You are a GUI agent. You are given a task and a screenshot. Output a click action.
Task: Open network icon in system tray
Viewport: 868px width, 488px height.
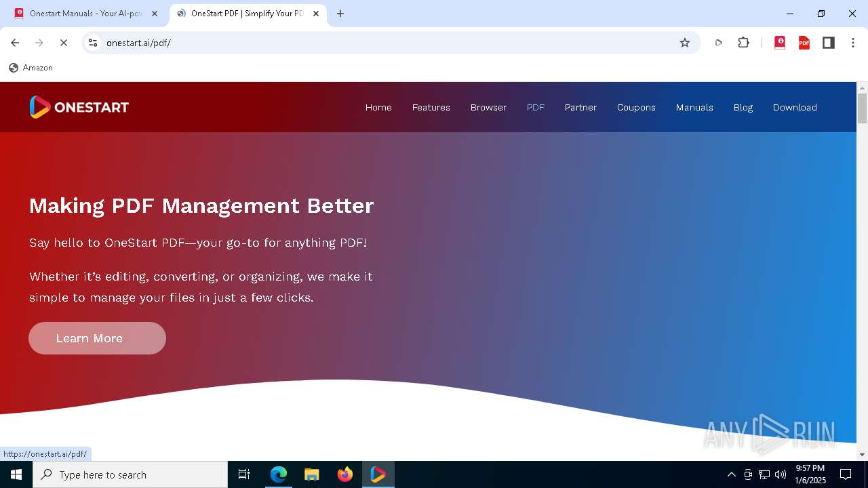pyautogui.click(x=764, y=474)
